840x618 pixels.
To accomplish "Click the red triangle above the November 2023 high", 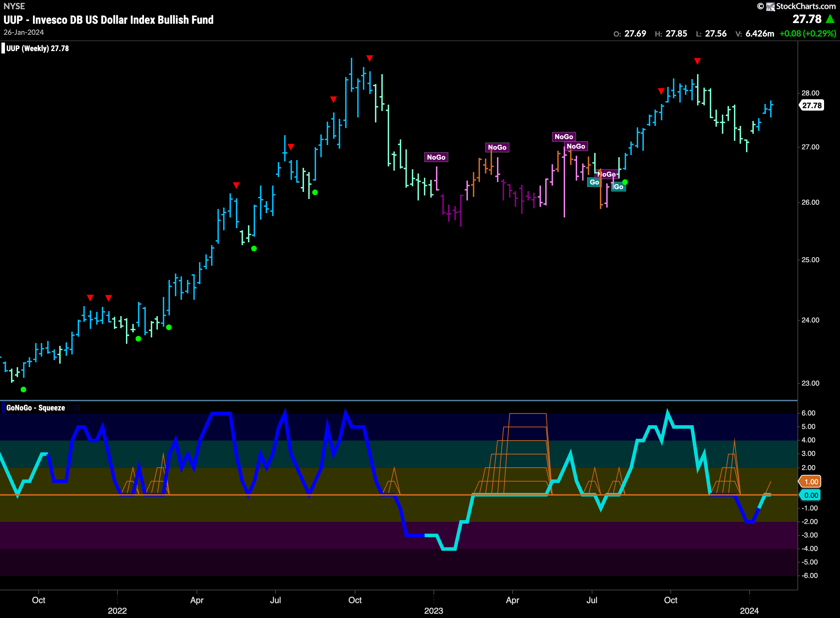I will click(697, 61).
